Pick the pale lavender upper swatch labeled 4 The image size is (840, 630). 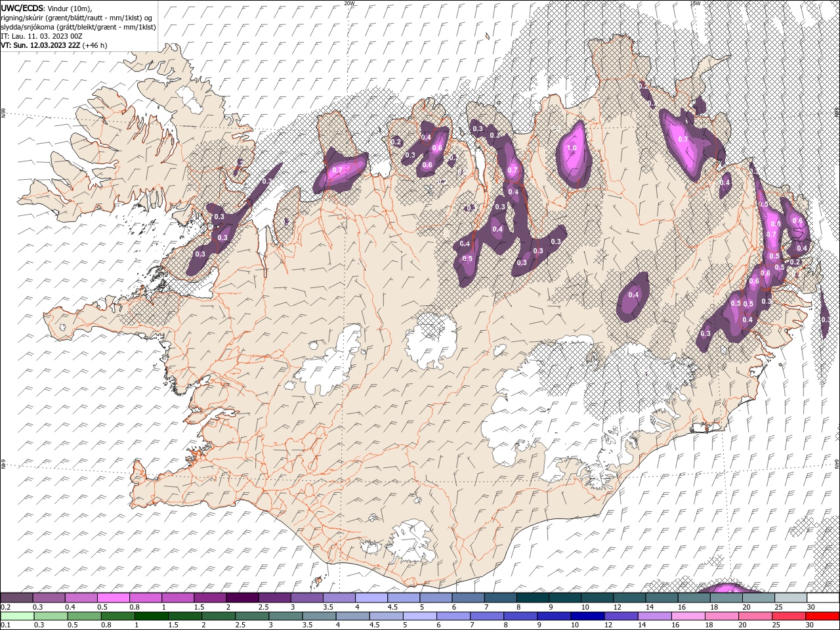(371, 597)
